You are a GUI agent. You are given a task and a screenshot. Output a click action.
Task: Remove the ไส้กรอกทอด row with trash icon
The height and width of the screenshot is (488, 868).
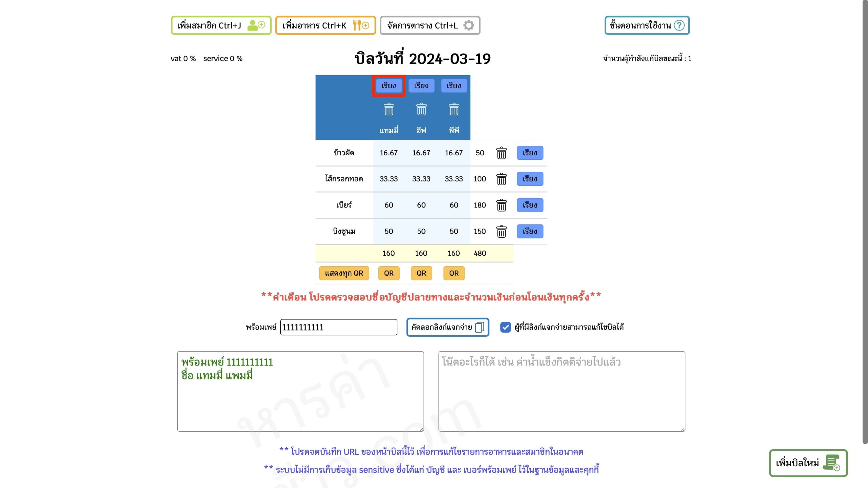[x=501, y=179]
